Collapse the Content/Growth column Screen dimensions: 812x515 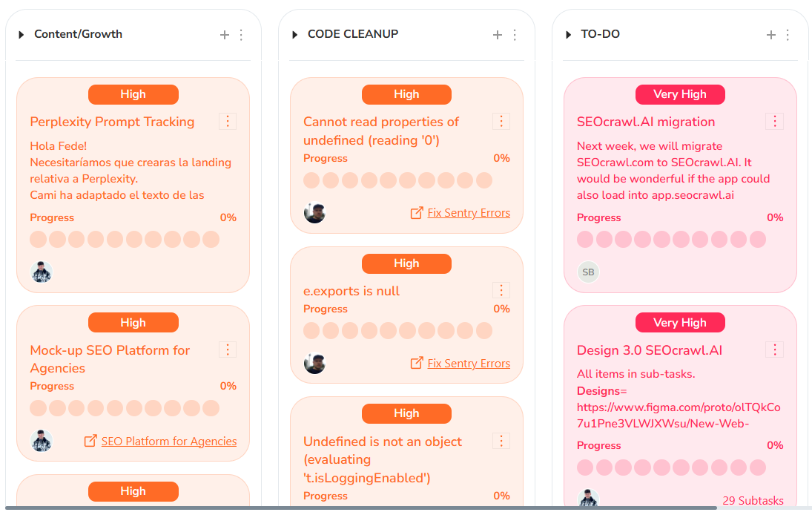click(21, 34)
